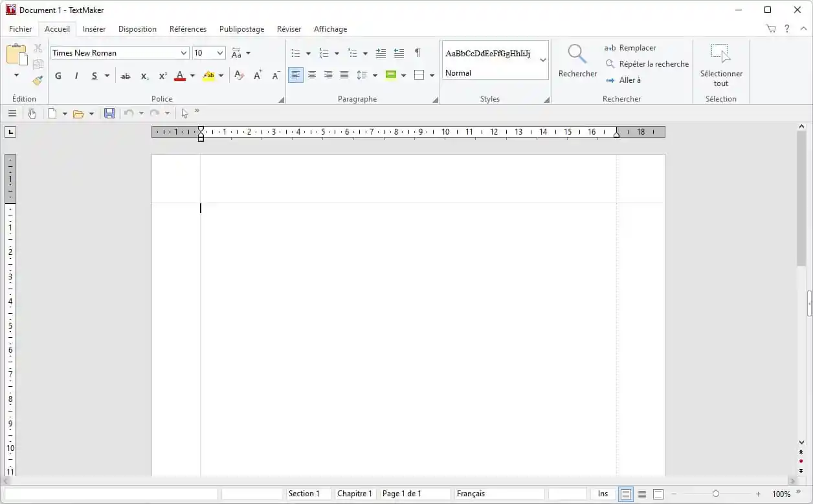The height and width of the screenshot is (504, 813).
Task: Click the Paste clipboard icon
Action: (16, 54)
